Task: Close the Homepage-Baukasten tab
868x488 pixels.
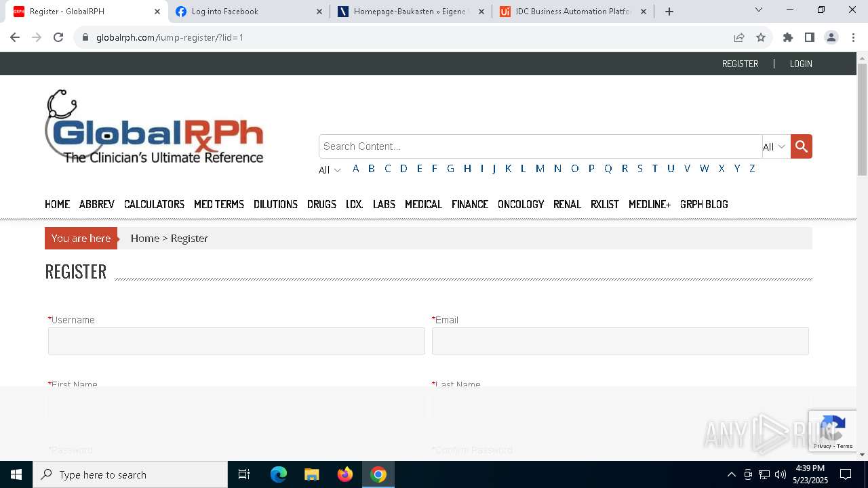Action: pyautogui.click(x=481, y=12)
